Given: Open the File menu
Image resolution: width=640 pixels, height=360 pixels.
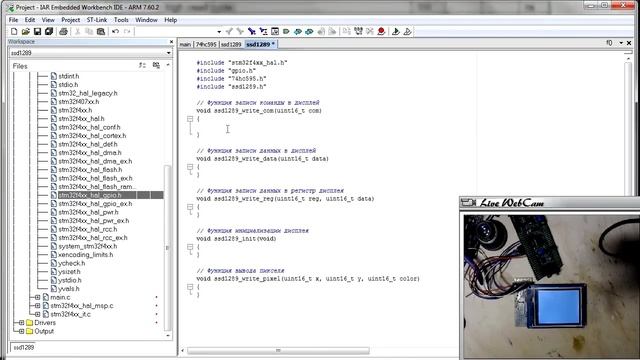Looking at the screenshot, I should tap(13, 20).
